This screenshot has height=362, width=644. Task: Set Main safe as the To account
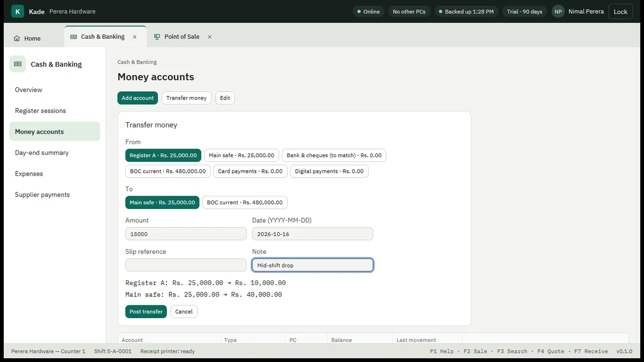click(162, 202)
